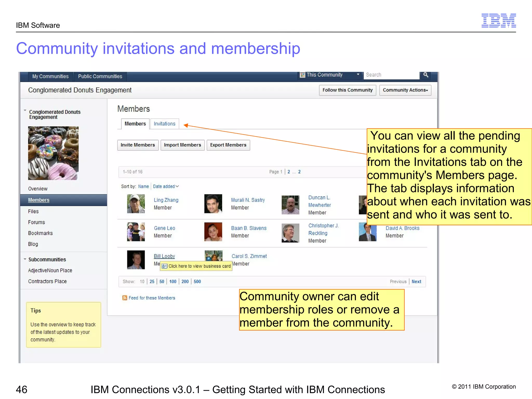This screenshot has width=532, height=399.
Task: Open Overview in sidebar navigation
Action: 38,189
